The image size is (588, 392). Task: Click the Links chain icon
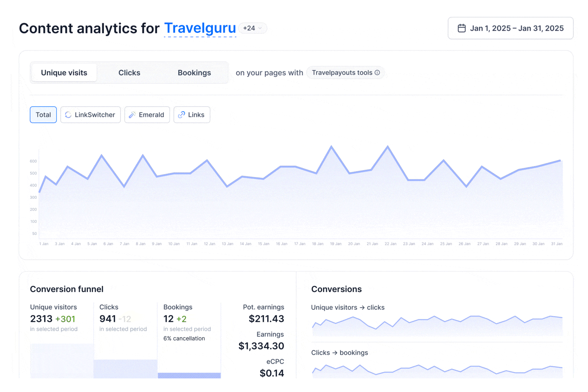tap(182, 115)
